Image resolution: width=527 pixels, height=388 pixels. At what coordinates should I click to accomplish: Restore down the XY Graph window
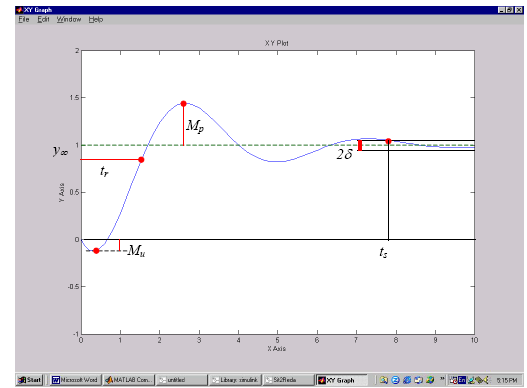click(x=510, y=10)
